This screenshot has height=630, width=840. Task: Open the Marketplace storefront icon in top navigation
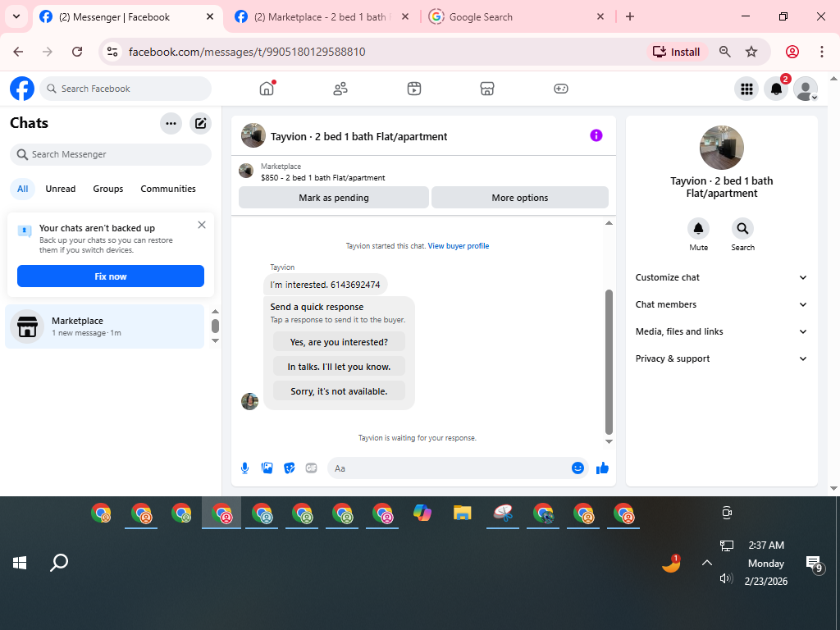487,89
